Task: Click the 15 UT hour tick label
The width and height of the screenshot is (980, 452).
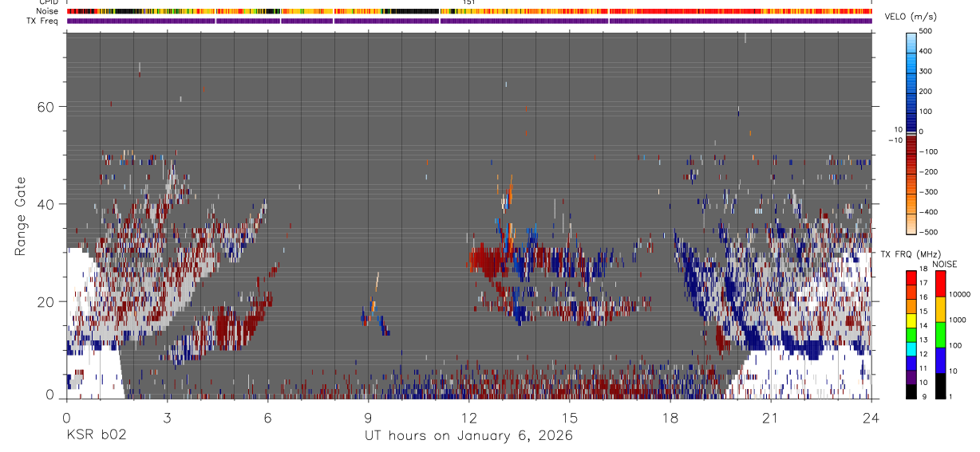Action: [x=570, y=417]
